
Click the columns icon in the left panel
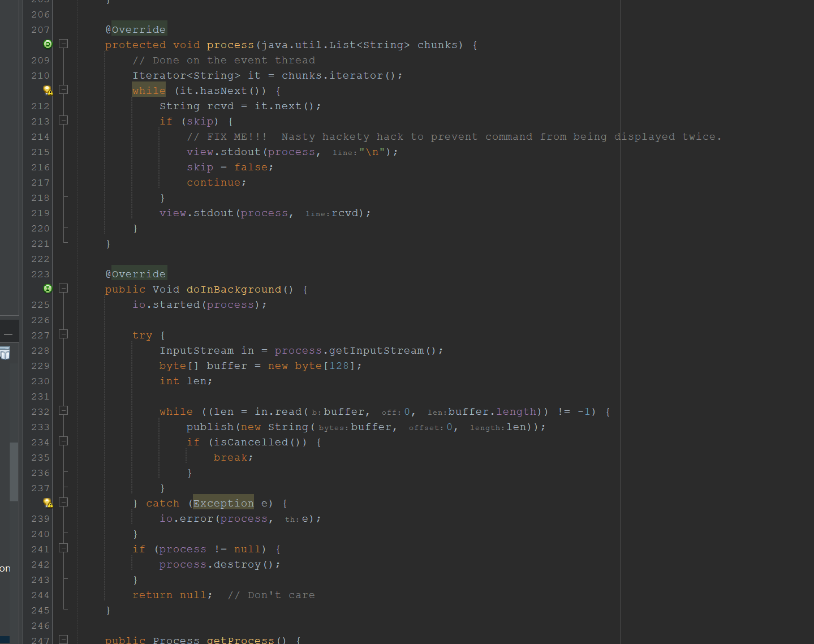(5, 354)
